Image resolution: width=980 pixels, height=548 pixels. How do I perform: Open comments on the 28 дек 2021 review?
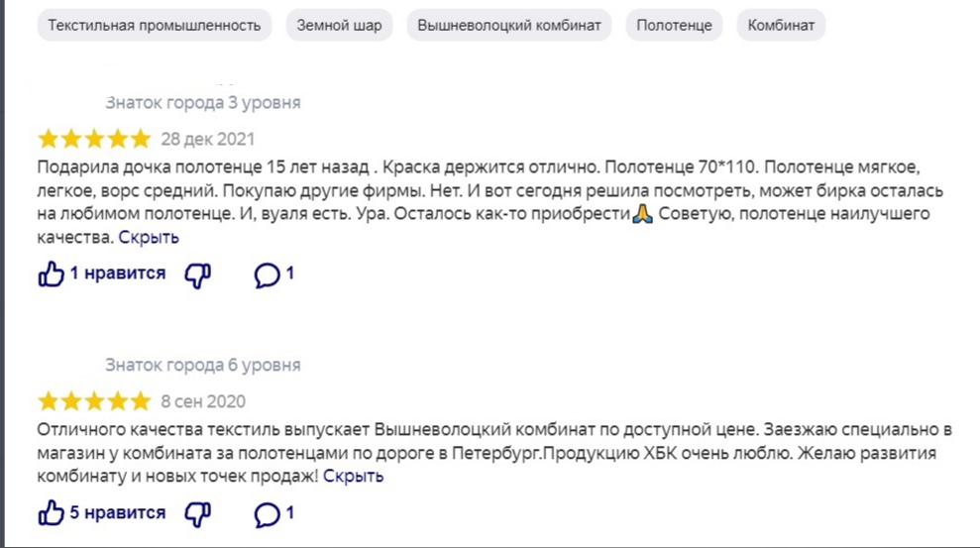(x=268, y=274)
